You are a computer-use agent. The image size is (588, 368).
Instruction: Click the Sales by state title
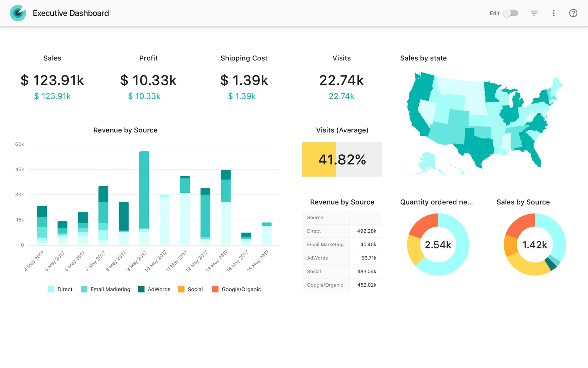(423, 58)
